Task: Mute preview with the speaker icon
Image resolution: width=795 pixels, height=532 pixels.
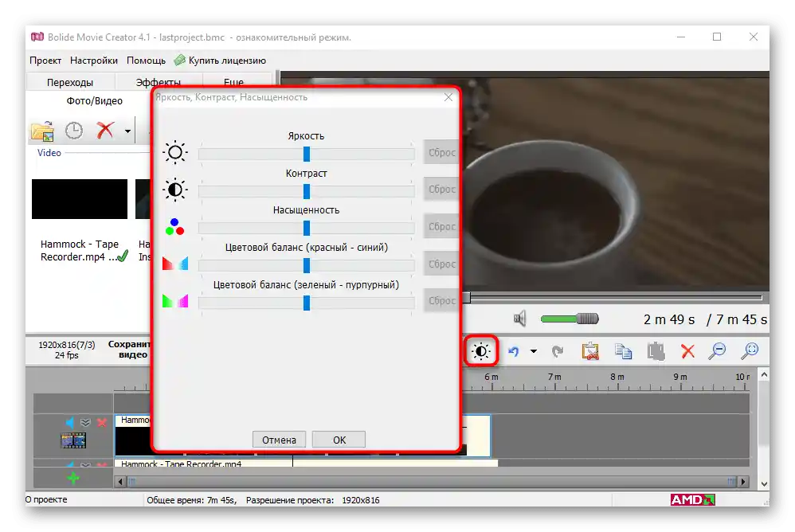Action: point(519,319)
